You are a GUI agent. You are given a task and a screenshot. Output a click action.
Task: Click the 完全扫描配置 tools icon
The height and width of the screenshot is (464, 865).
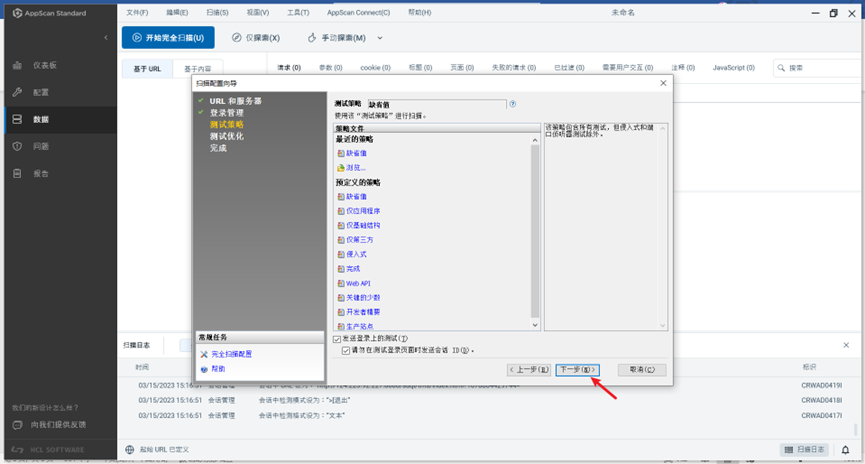tap(204, 354)
